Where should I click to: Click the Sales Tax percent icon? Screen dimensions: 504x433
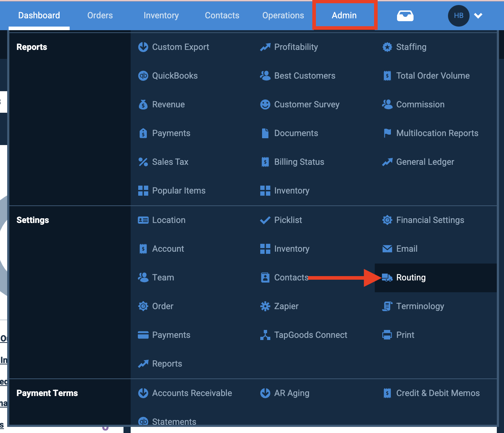143,162
